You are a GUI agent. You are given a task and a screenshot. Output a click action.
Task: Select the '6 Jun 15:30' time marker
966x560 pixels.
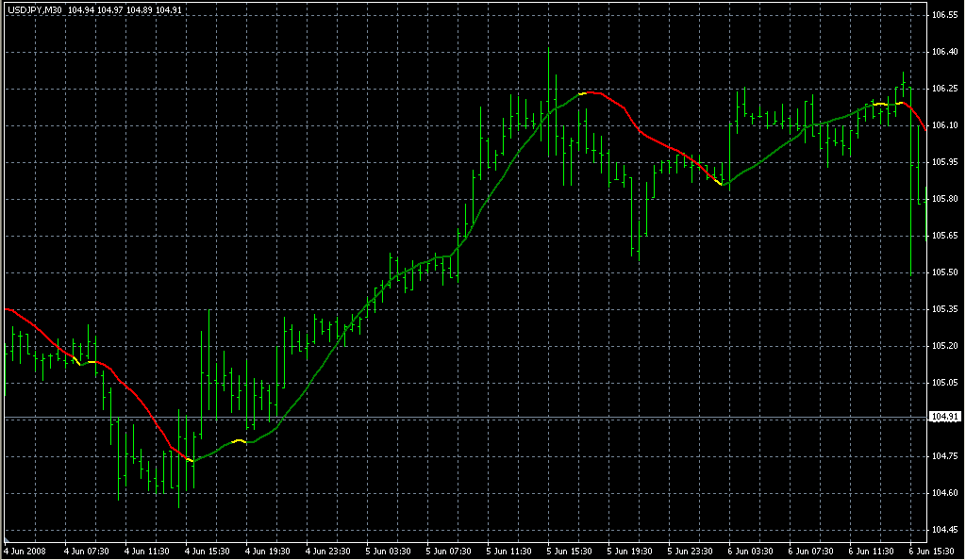[x=932, y=551]
